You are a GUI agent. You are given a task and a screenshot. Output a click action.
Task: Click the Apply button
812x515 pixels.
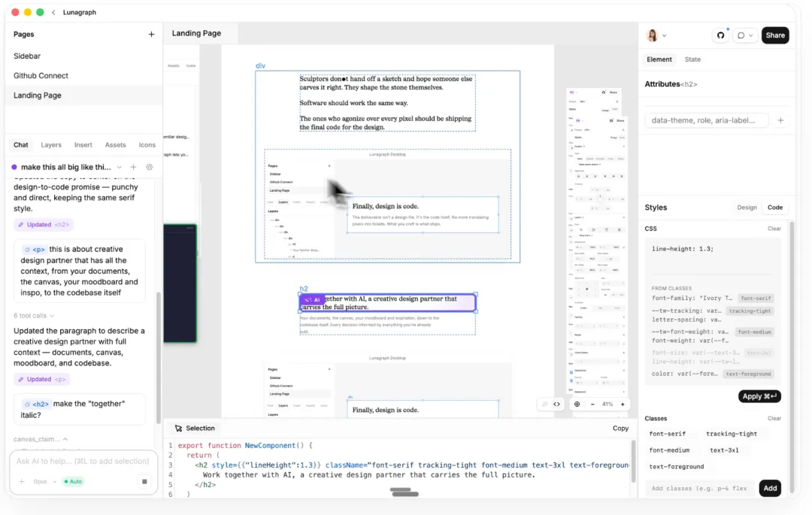pos(759,396)
